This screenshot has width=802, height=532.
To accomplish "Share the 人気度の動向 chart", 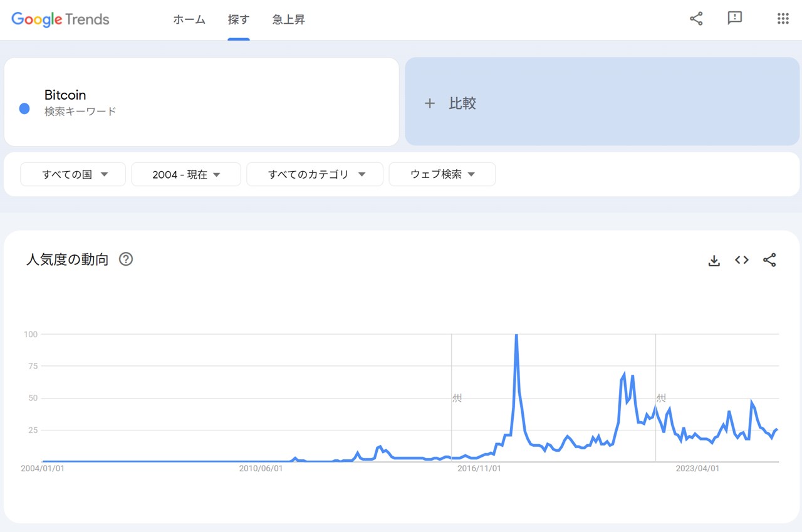I will pos(769,260).
